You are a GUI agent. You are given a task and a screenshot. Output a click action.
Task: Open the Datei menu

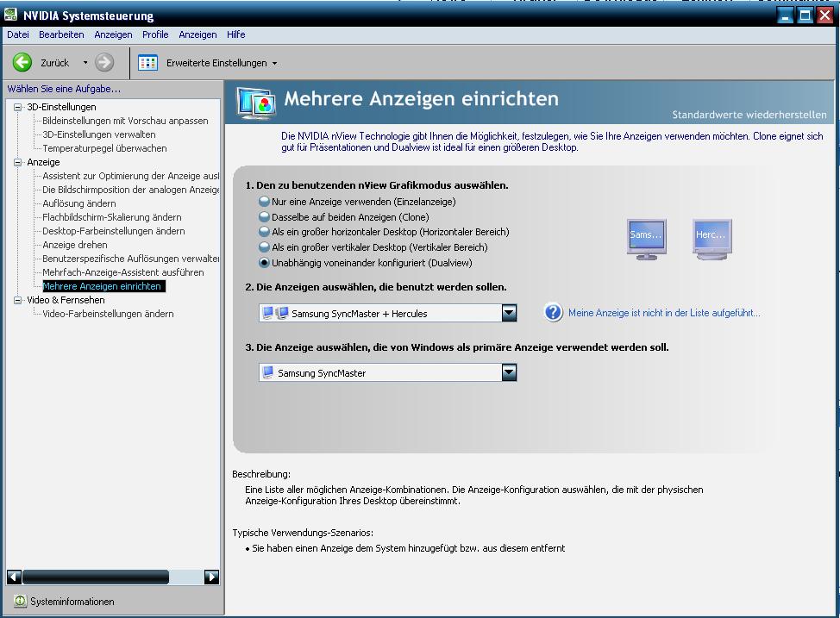[x=18, y=34]
